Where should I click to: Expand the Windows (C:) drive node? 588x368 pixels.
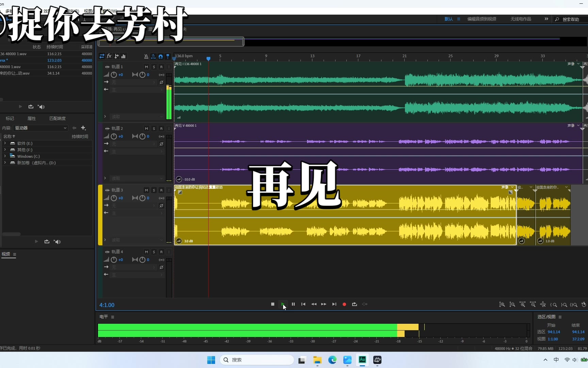click(x=5, y=156)
